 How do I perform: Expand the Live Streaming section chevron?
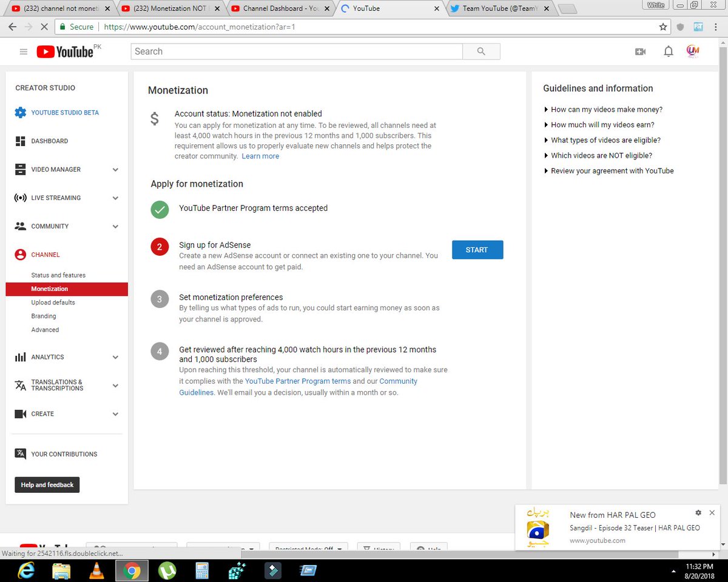click(115, 198)
